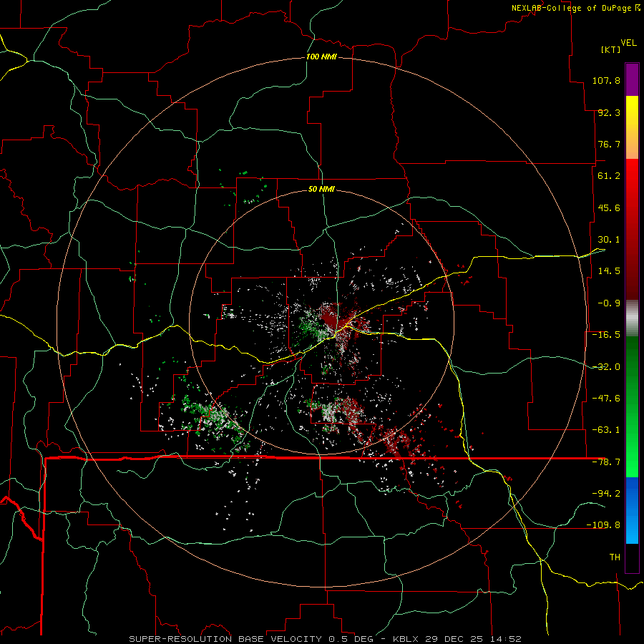Click the -32.0 velocity scale value

[x=606, y=367]
